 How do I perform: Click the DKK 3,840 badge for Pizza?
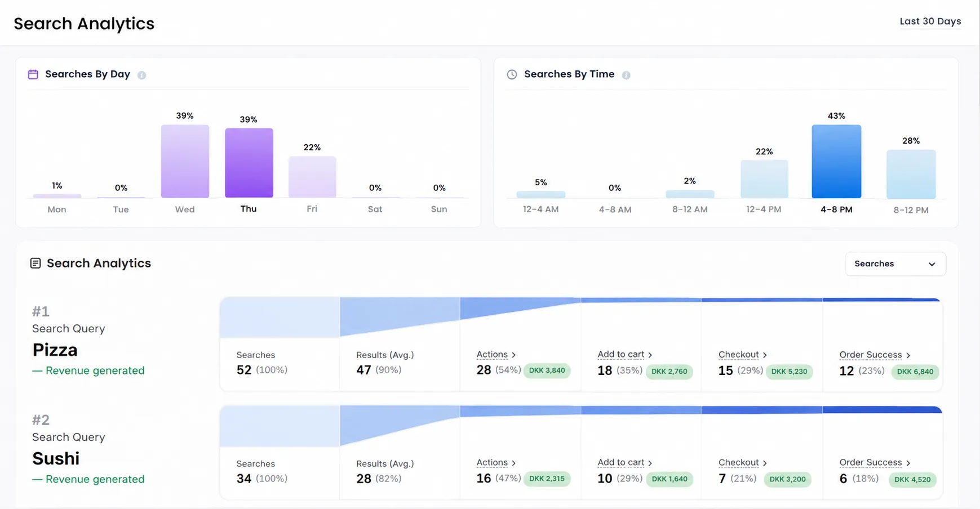tap(547, 370)
